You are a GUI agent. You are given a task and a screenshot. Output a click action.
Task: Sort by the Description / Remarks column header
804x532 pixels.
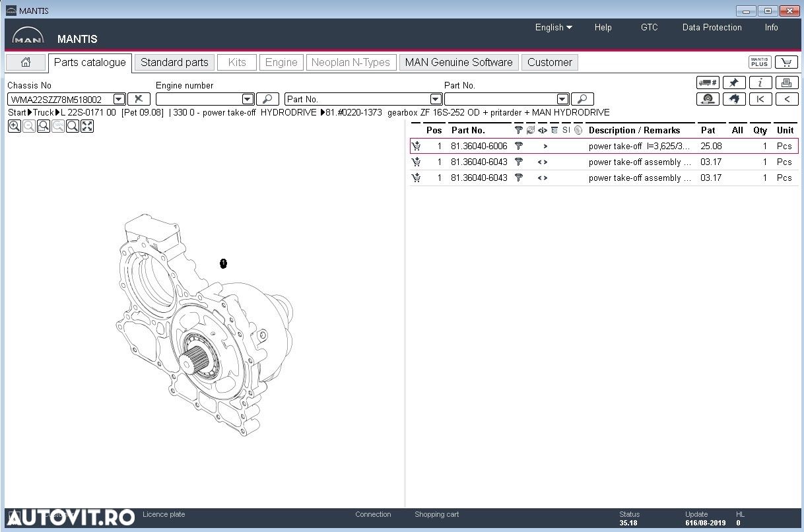tap(634, 130)
